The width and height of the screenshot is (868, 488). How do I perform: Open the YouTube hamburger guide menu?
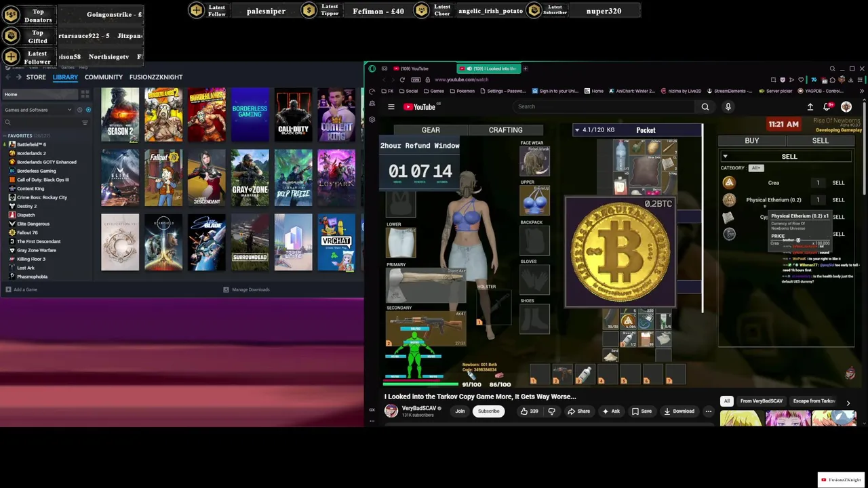[x=391, y=106]
